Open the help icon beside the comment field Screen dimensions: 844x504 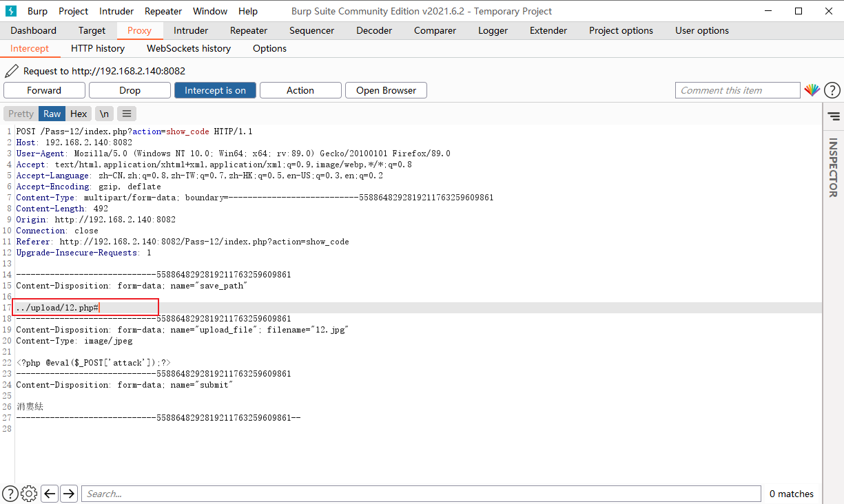[832, 90]
